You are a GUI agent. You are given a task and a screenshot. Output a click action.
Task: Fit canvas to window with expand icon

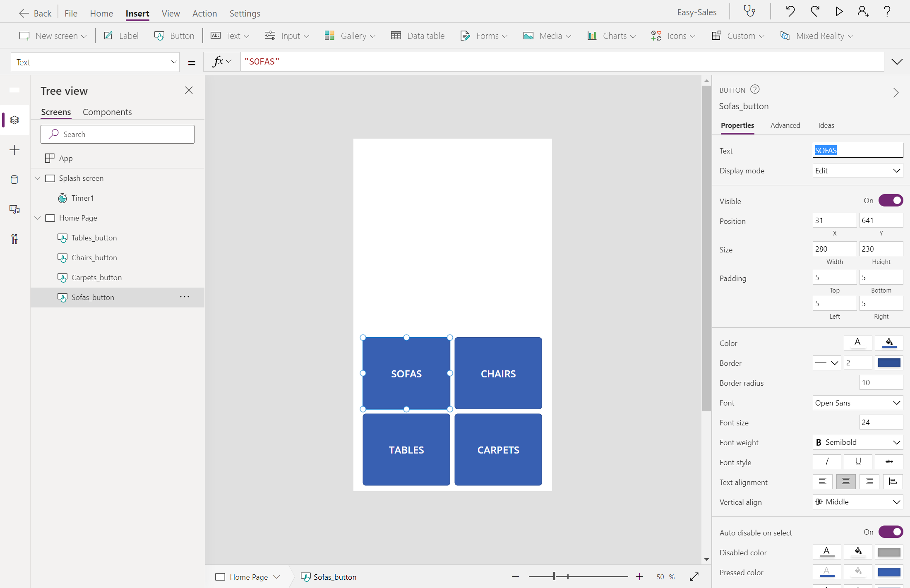point(694,577)
